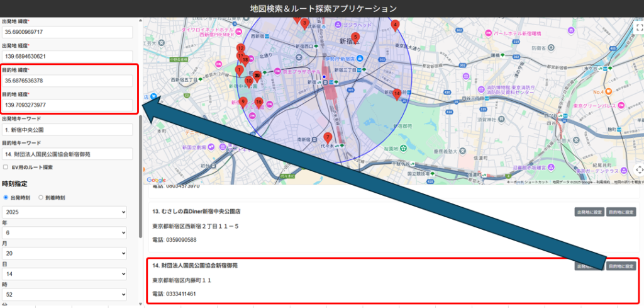The width and height of the screenshot is (644, 308).
Task: Open the year dropdown showing 2025
Action: [65, 212]
